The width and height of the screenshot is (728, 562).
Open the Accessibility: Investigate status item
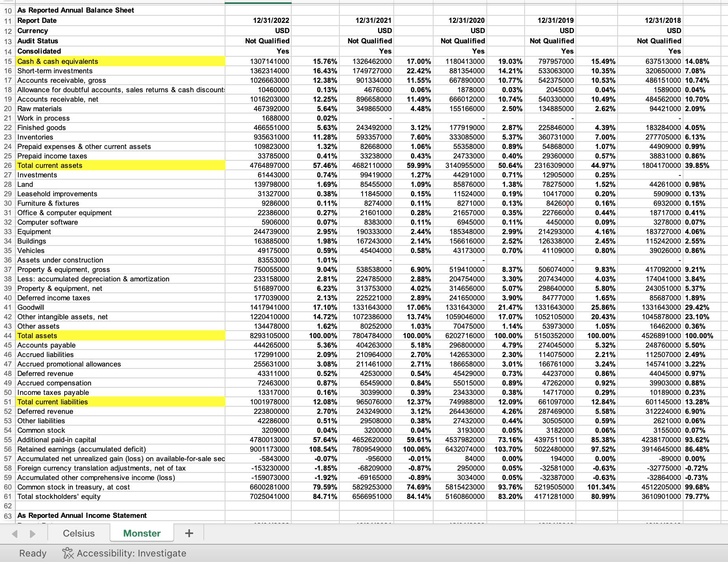pyautogui.click(x=124, y=553)
